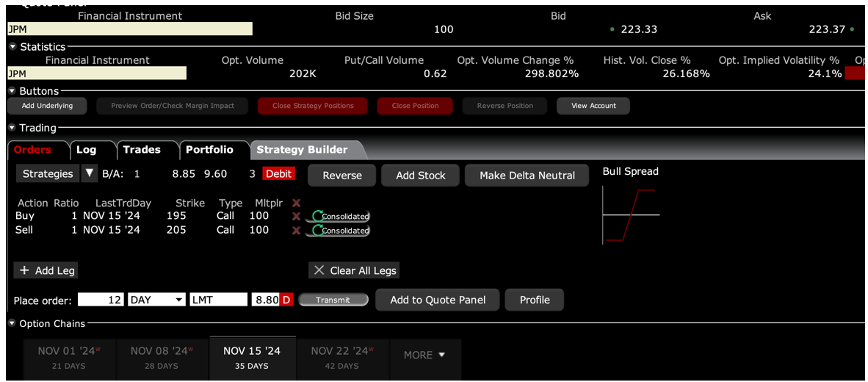This screenshot has height=382, width=868.
Task: Click Make Delta Neutral
Action: click(x=527, y=176)
